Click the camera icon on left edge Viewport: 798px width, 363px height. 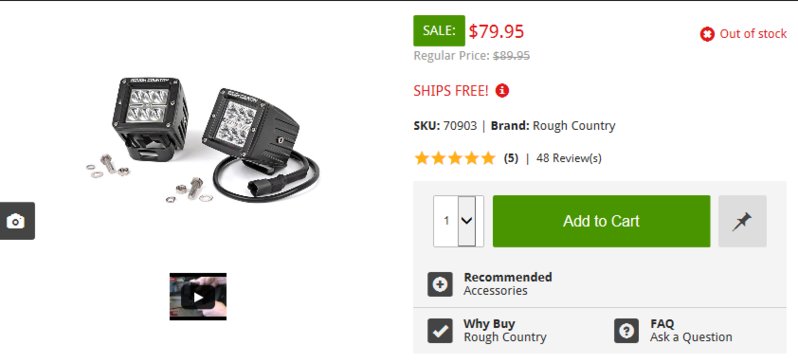tap(17, 221)
